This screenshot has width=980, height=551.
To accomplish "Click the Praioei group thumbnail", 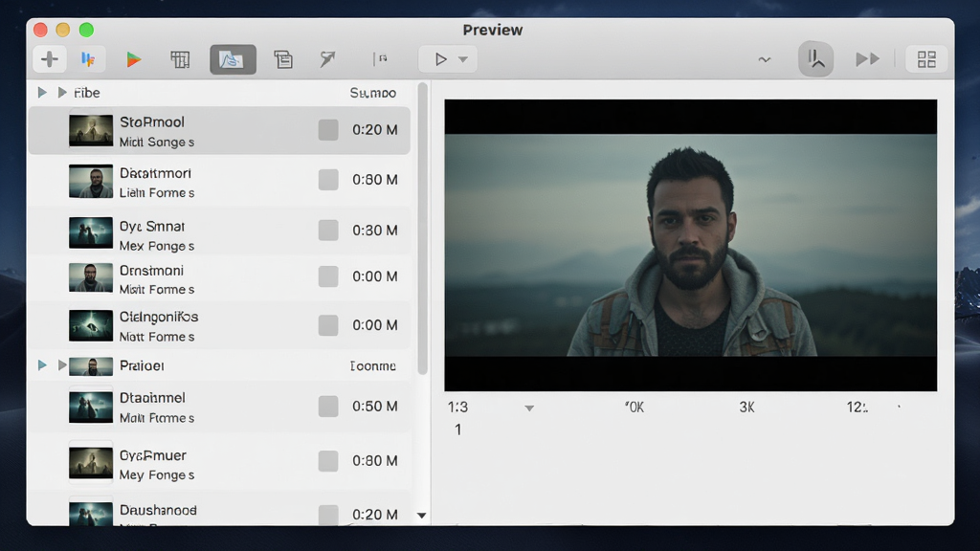I will 91,366.
